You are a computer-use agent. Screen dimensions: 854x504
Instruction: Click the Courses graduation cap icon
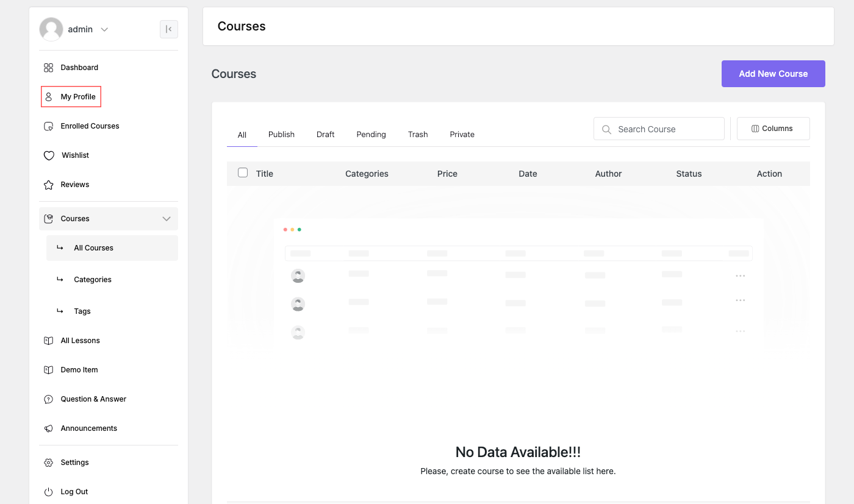point(49,219)
